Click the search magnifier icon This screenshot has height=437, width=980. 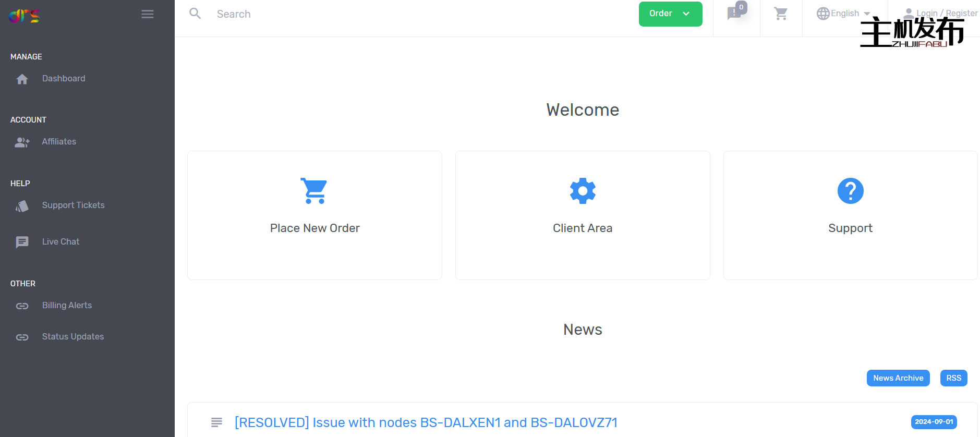195,14
